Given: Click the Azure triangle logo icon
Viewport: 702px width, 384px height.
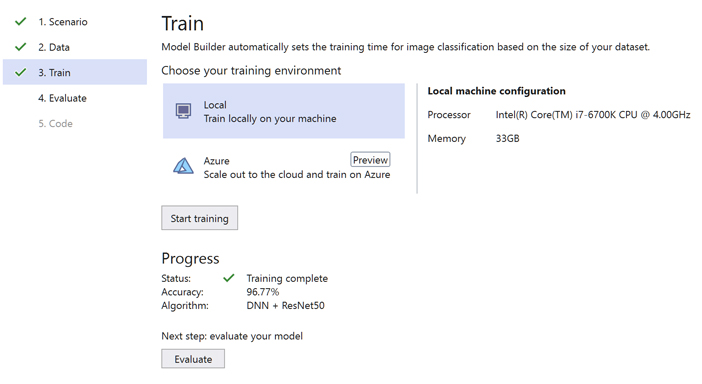Looking at the screenshot, I should (183, 166).
